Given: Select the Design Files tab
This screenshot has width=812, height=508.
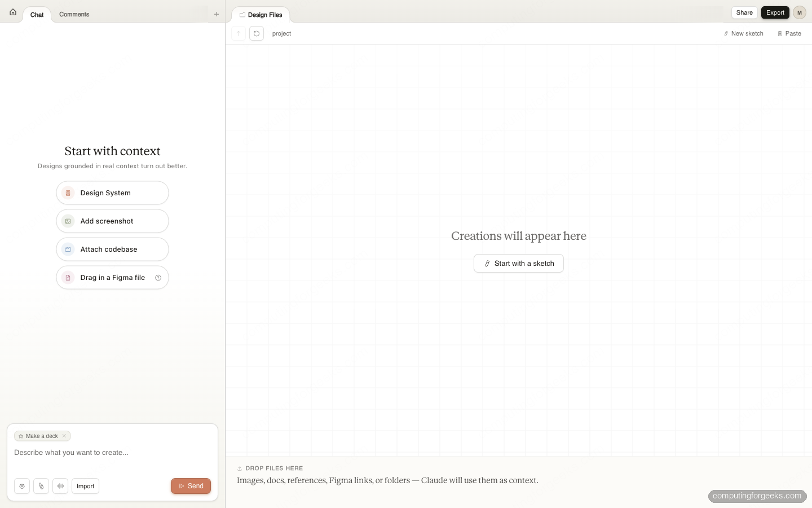Looking at the screenshot, I should [x=261, y=15].
